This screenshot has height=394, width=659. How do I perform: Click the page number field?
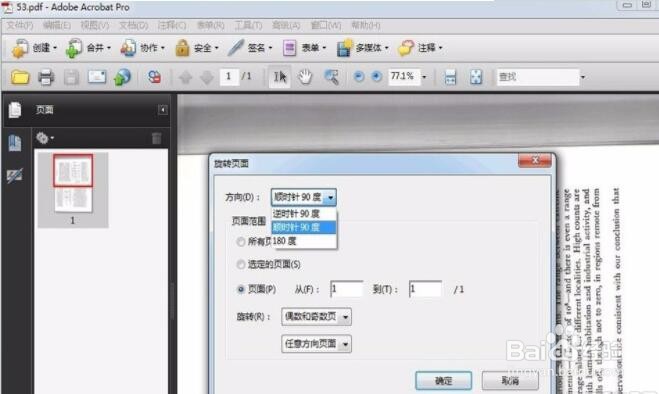tap(229, 77)
